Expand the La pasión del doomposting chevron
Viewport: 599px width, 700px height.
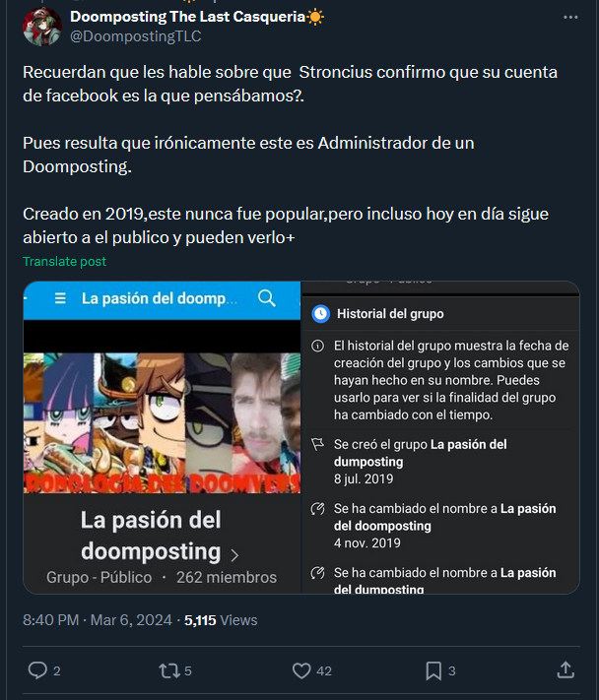[x=234, y=555]
